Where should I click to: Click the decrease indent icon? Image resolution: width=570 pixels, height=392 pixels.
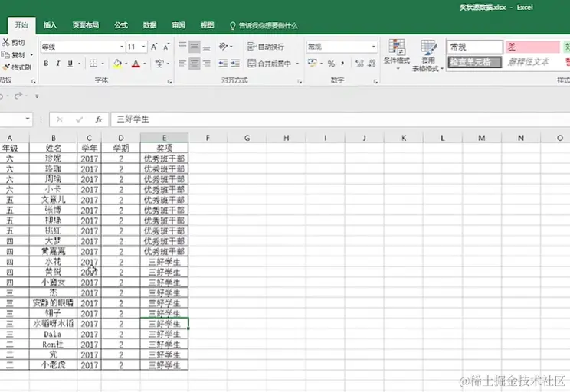[223, 64]
